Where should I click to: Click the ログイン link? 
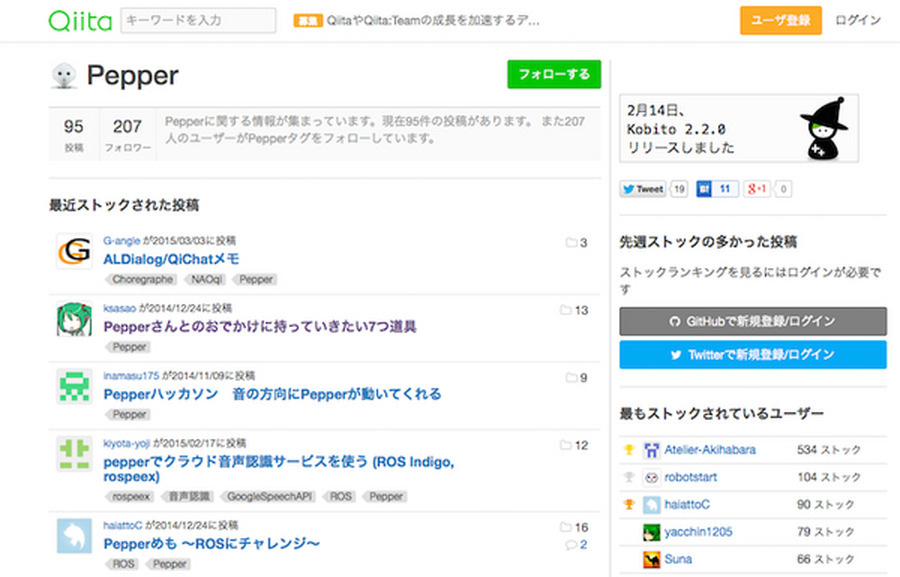[857, 19]
